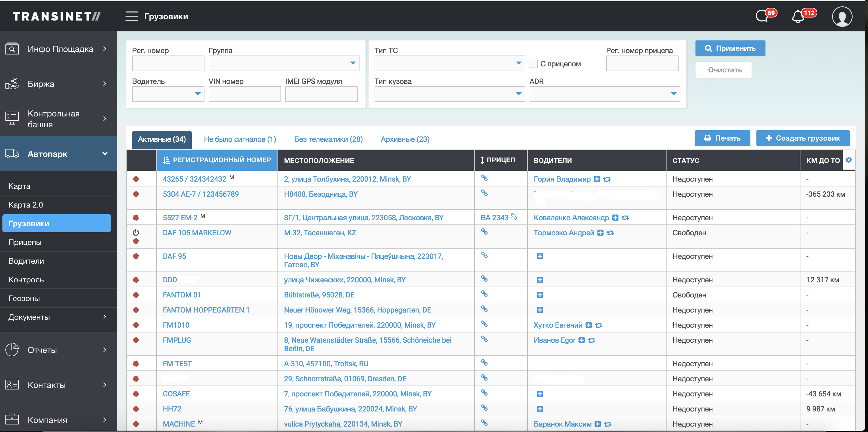Open the table column settings gear
Image resolution: width=868 pixels, height=432 pixels.
848,160
